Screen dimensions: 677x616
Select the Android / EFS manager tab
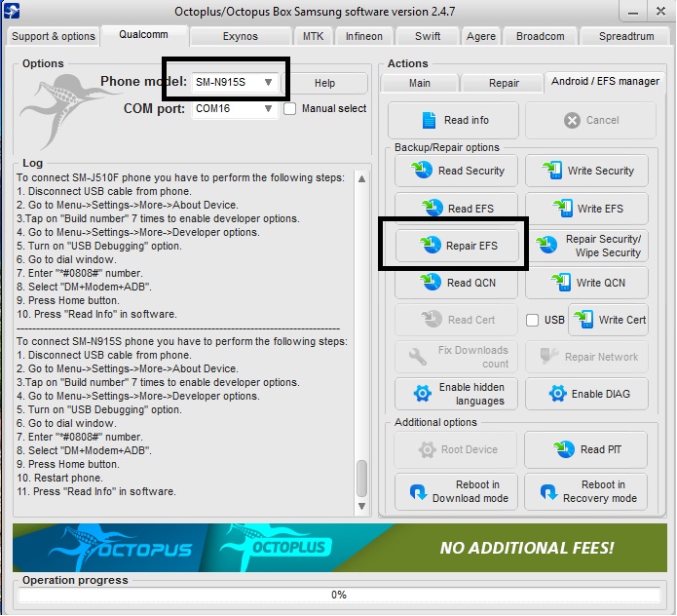(605, 81)
